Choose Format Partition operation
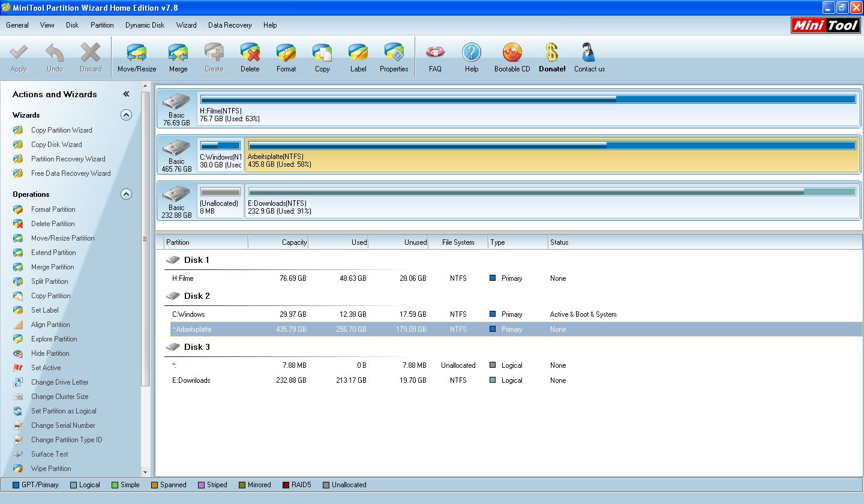This screenshot has height=504, width=864. coord(53,209)
